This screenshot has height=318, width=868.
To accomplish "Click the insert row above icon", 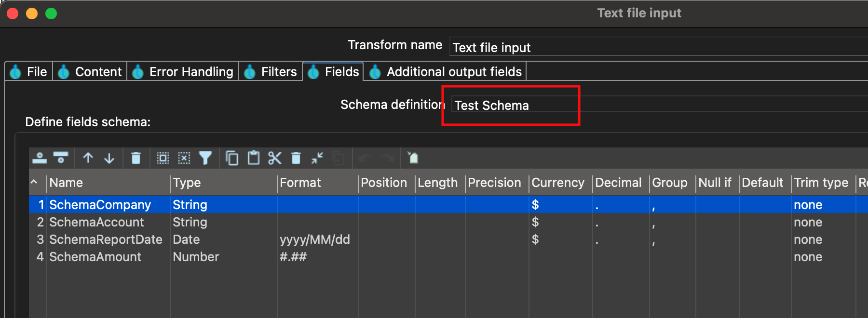I will [40, 158].
